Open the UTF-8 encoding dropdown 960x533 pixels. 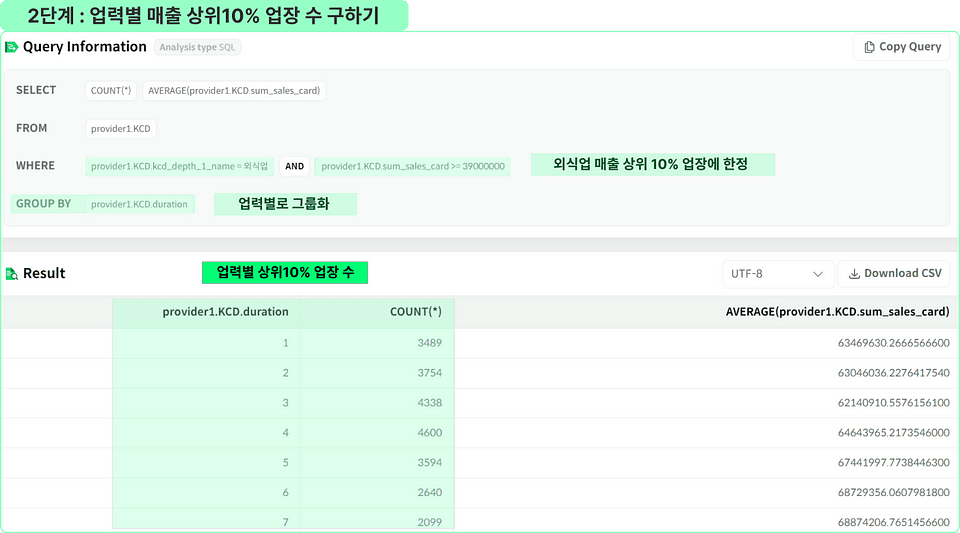[x=778, y=274]
